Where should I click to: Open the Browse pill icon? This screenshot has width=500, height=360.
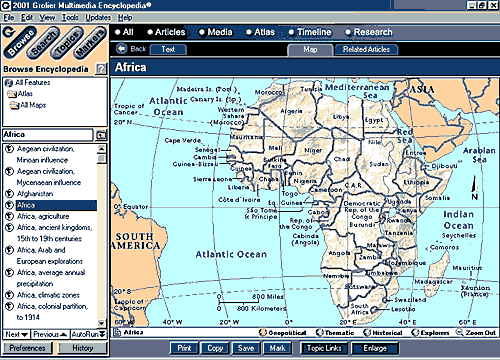point(21,42)
